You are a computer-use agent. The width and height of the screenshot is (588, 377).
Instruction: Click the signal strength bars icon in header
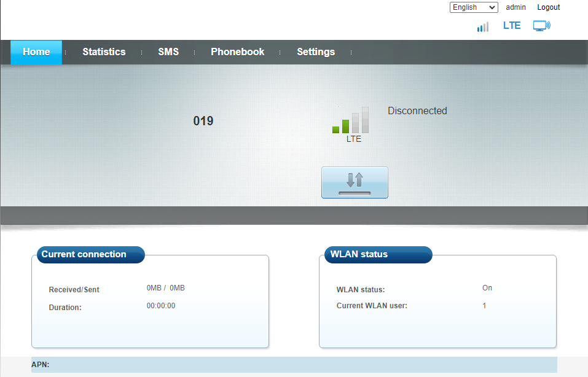pyautogui.click(x=482, y=26)
